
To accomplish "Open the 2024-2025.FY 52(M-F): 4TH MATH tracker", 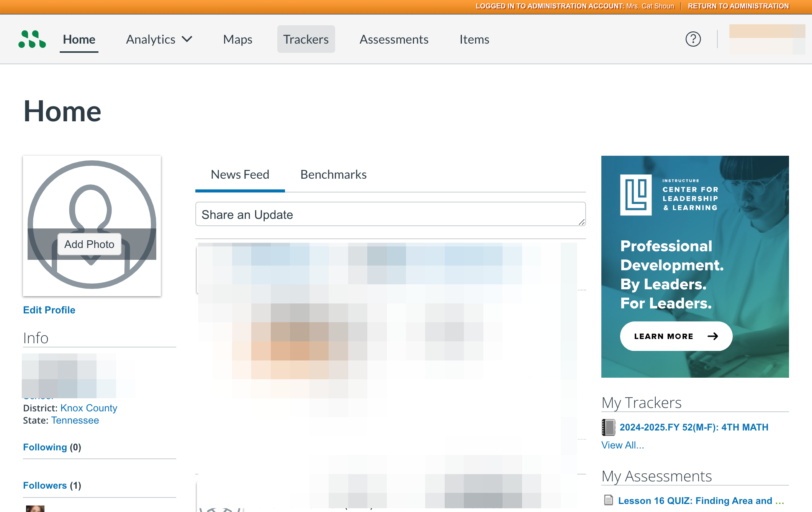I will point(694,427).
